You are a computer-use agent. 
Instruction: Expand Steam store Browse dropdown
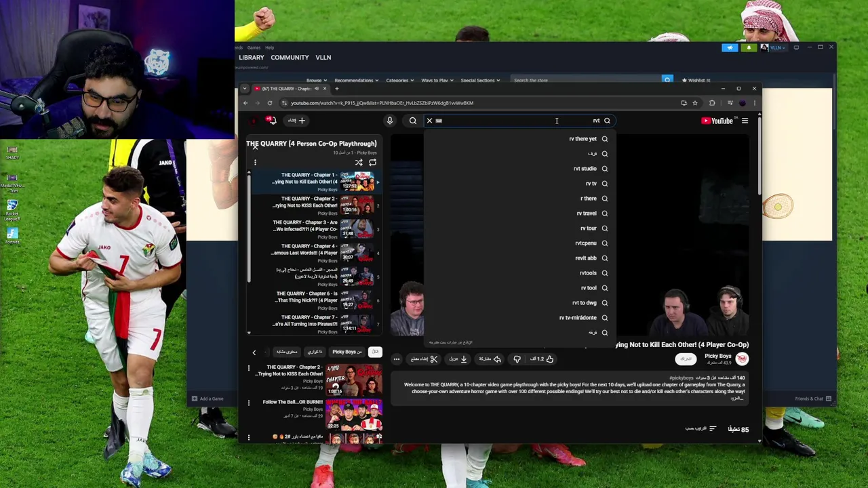(x=315, y=81)
